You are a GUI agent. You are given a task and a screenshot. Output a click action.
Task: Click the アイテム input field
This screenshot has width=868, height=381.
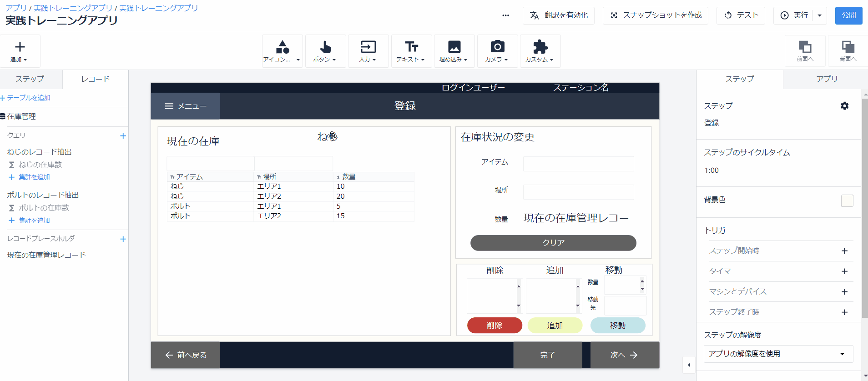(x=578, y=164)
